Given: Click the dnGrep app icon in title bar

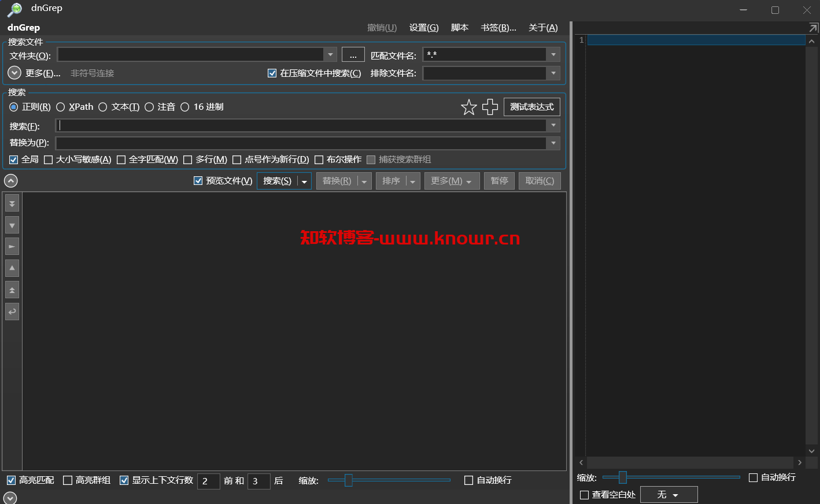Looking at the screenshot, I should 14,9.
